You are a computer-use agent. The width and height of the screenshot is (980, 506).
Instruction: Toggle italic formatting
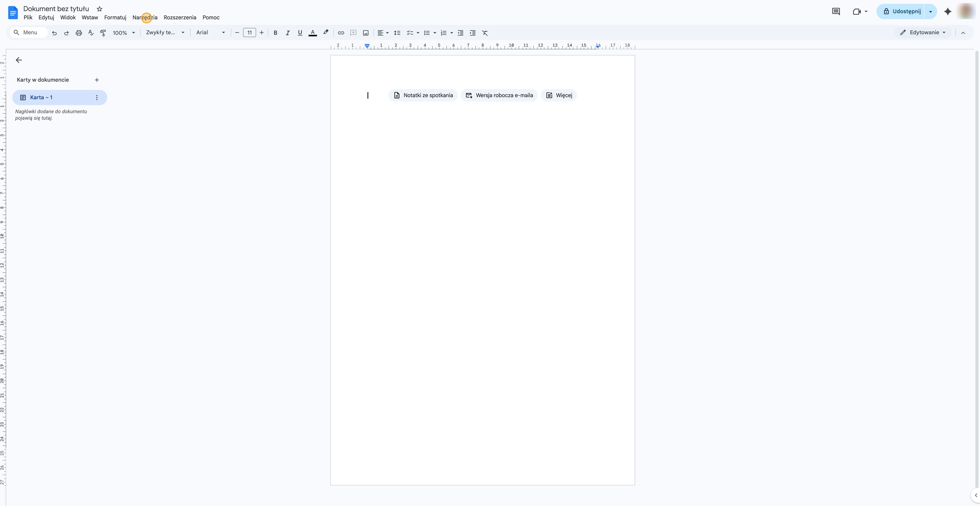(x=288, y=33)
